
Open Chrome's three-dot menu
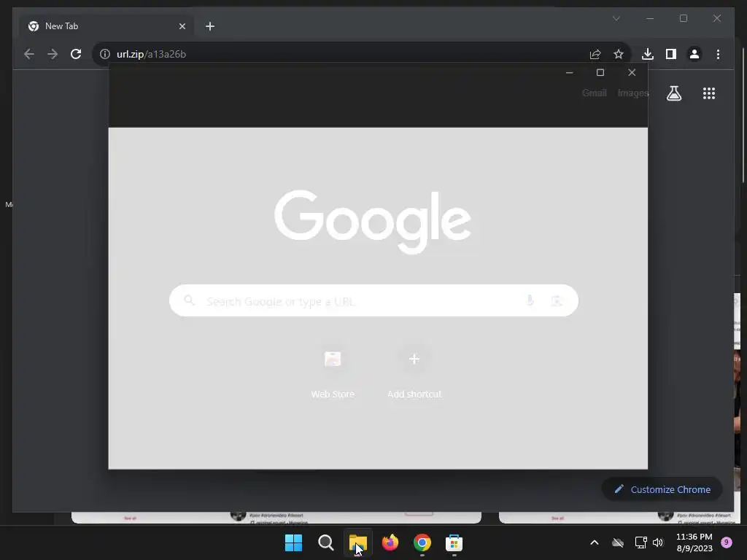[718, 54]
